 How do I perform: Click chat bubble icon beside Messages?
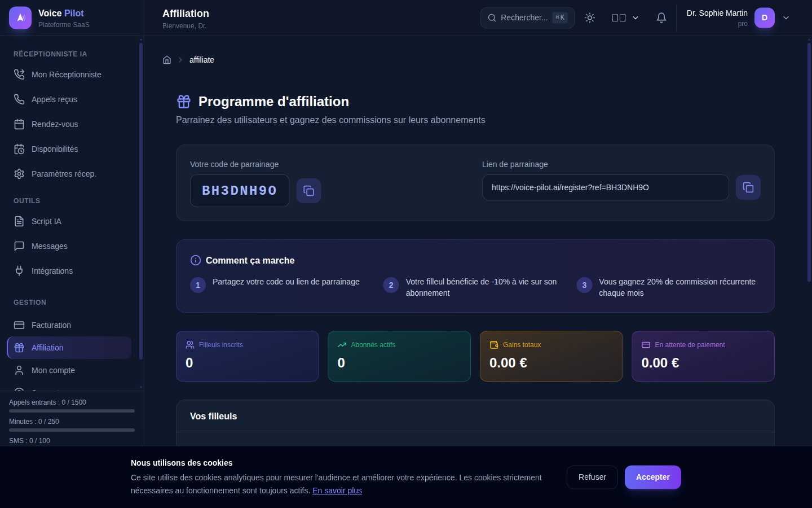pos(19,246)
